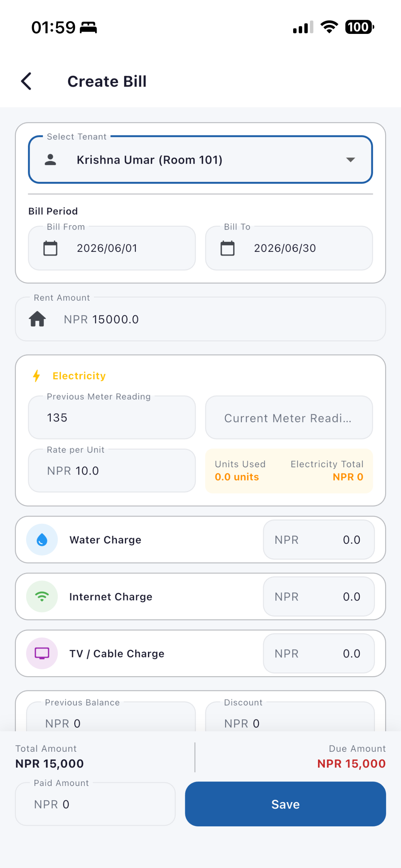This screenshot has height=868, width=401.
Task: Tap the Electricity lightning bolt icon
Action: [x=36, y=376]
